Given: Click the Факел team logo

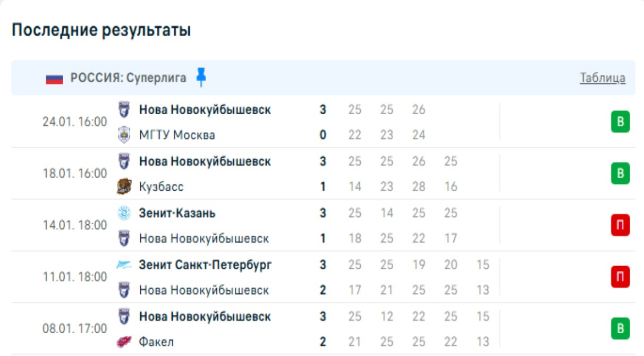Looking at the screenshot, I should pos(124,342).
